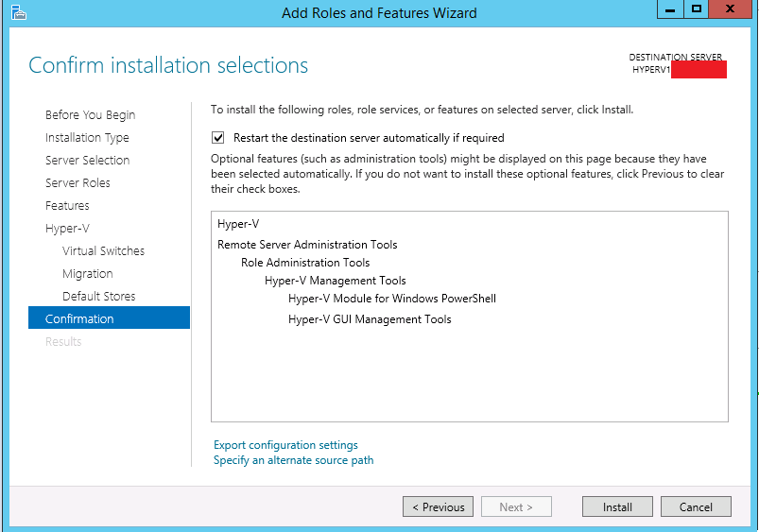This screenshot has height=532, width=759.
Task: Select the Hyper-V step in the sidebar
Action: 67,229
